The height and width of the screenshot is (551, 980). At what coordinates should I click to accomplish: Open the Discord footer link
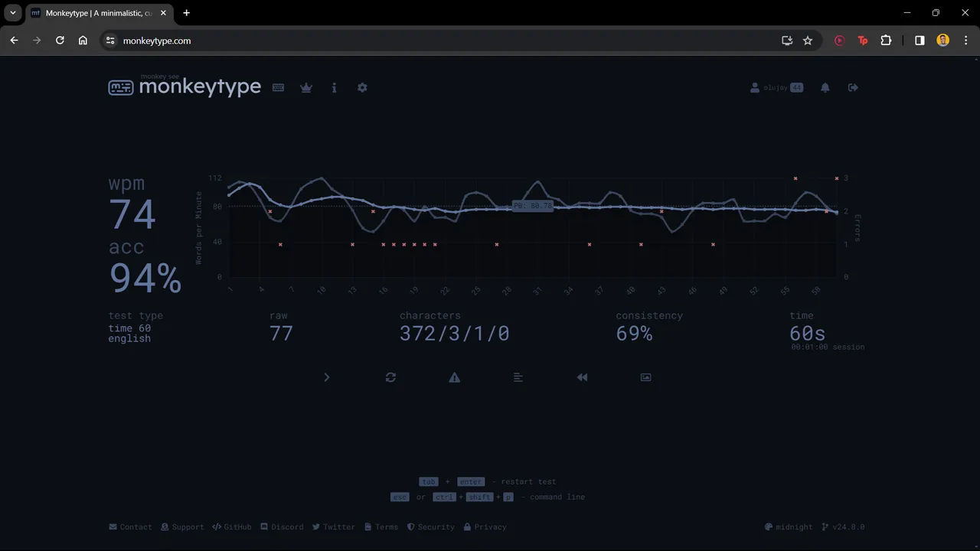pyautogui.click(x=282, y=527)
